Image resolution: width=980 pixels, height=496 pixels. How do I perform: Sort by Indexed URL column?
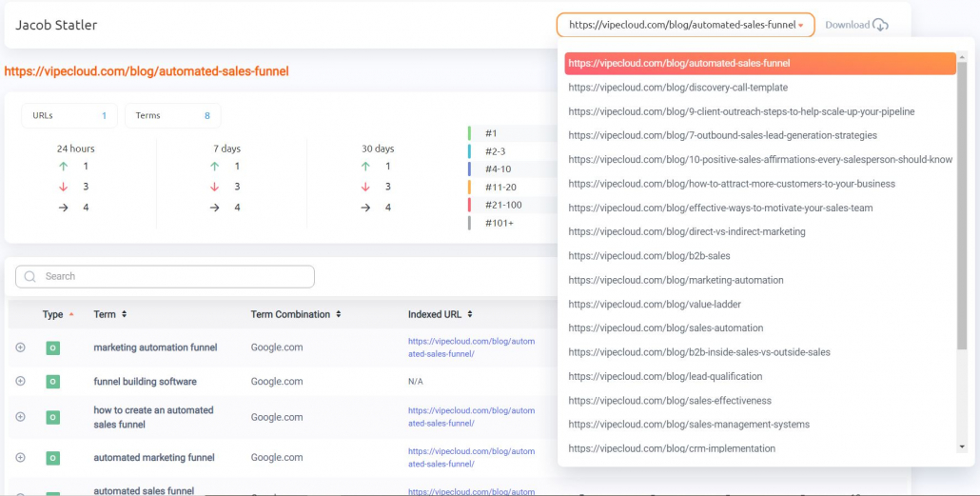(440, 314)
